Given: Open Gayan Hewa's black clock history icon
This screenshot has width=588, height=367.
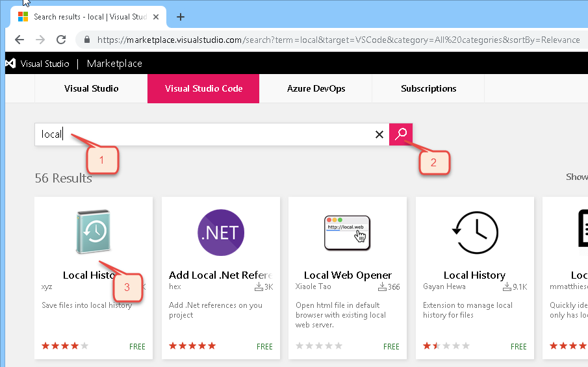Looking at the screenshot, I should [474, 233].
